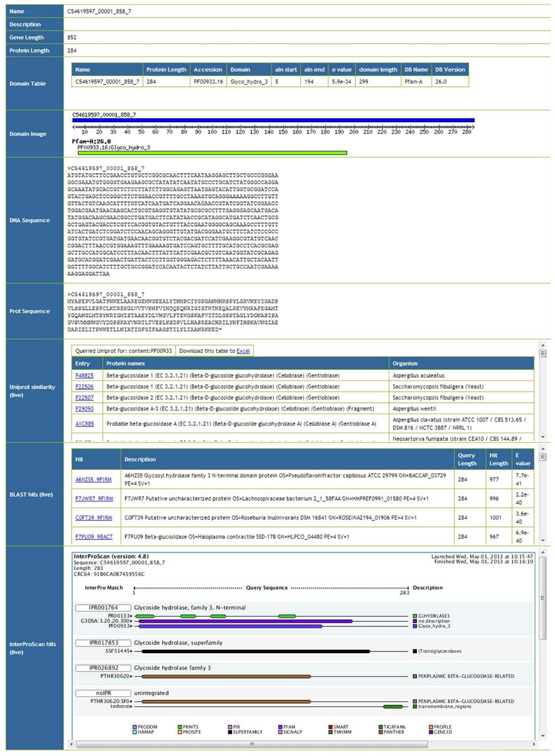This screenshot has width=555, height=756.
Task: Click the BLAST hits panel scroll-up arrow
Action: click(x=543, y=447)
